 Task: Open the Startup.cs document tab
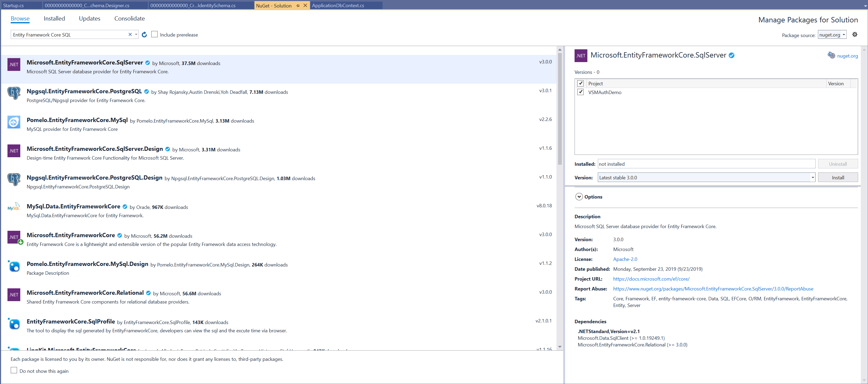[21, 5]
